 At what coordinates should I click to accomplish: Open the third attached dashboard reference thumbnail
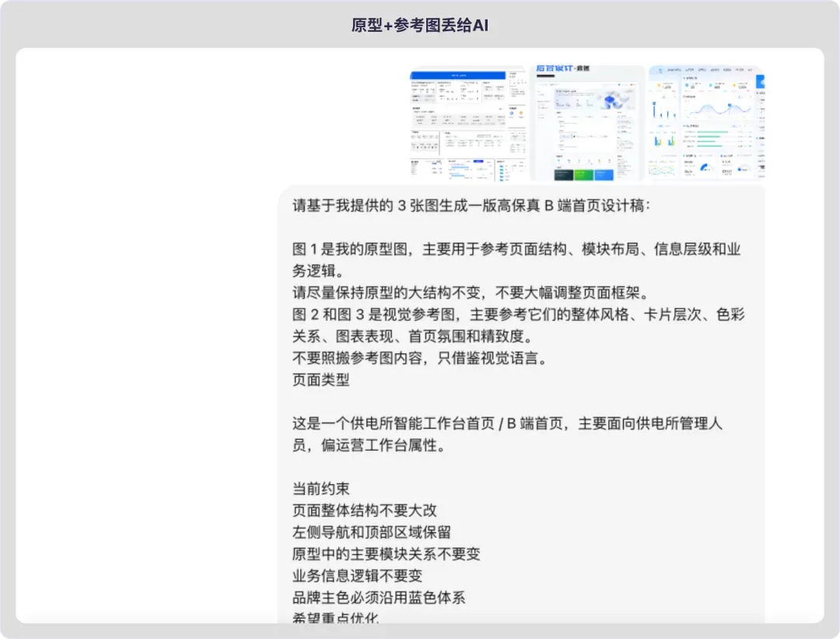pyautogui.click(x=706, y=123)
